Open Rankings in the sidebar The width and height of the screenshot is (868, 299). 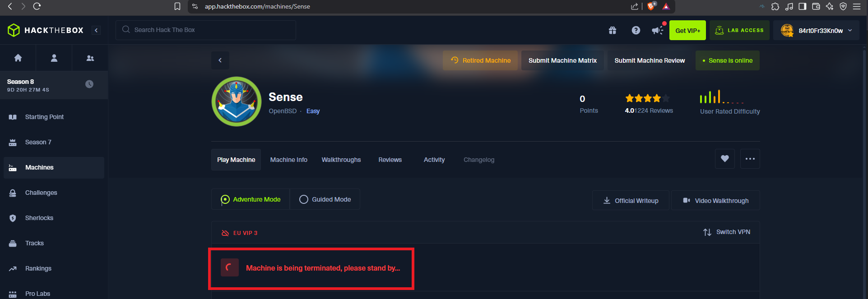[x=54, y=268]
